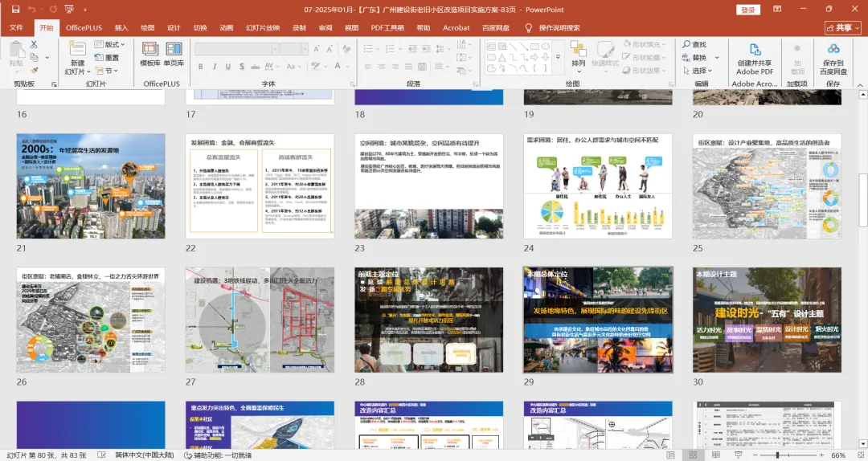The width and height of the screenshot is (868, 461).
Task: Click the Undo icon in title bar
Action: (31, 10)
